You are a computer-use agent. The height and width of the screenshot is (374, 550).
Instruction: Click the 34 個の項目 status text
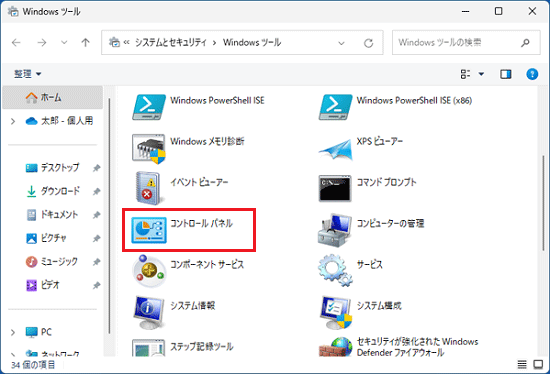pyautogui.click(x=33, y=365)
